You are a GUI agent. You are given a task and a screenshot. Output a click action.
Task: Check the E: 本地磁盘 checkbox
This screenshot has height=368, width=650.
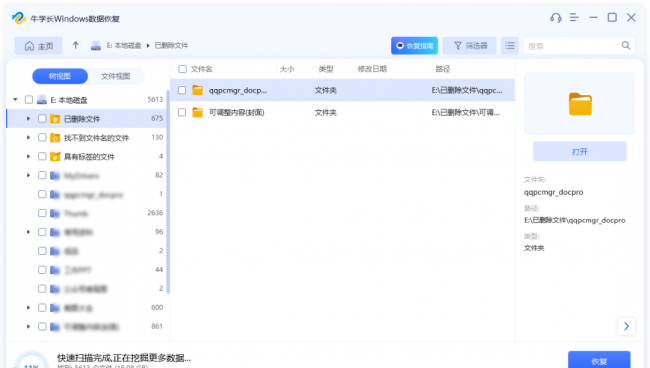[29, 99]
